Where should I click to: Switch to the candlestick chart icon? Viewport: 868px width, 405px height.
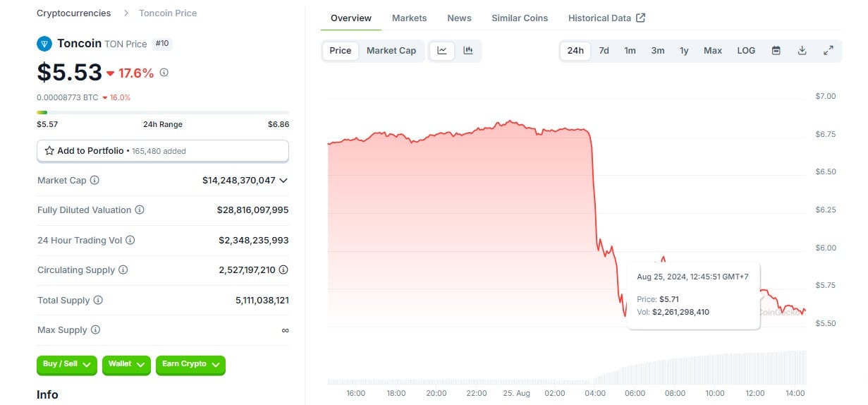468,51
